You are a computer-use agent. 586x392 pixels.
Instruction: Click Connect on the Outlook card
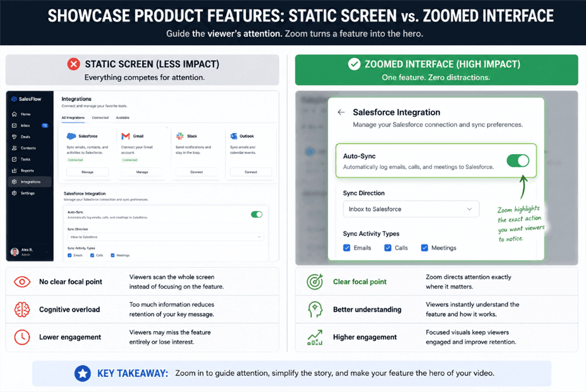[251, 172]
